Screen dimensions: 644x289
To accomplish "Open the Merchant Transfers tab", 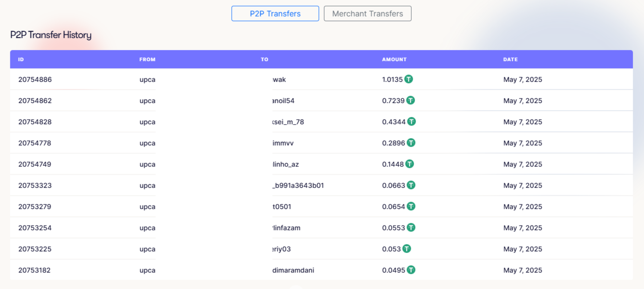I will coord(367,14).
